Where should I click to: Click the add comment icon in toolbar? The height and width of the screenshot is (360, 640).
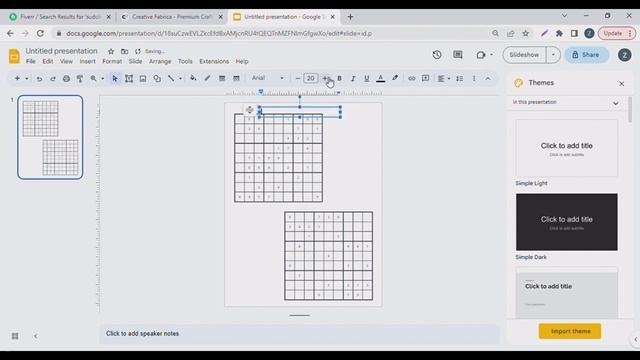pyautogui.click(x=425, y=78)
